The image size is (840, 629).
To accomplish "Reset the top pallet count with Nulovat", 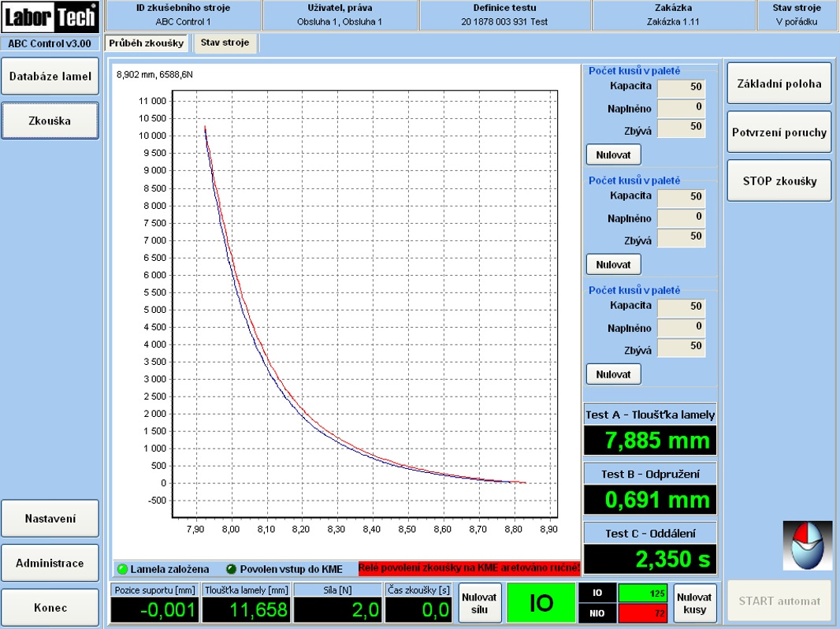I will coord(613,154).
